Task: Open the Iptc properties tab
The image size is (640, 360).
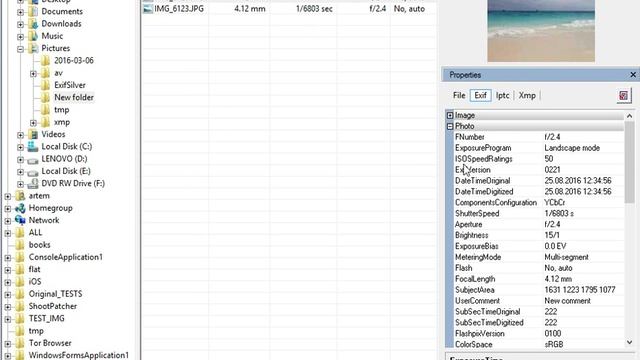Action: [502, 96]
